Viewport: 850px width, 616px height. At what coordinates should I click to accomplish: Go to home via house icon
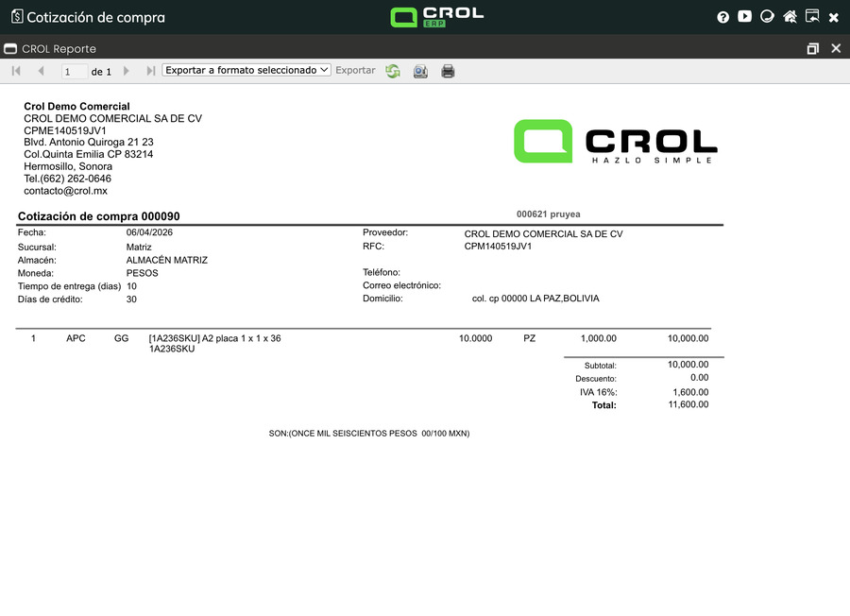pyautogui.click(x=790, y=16)
